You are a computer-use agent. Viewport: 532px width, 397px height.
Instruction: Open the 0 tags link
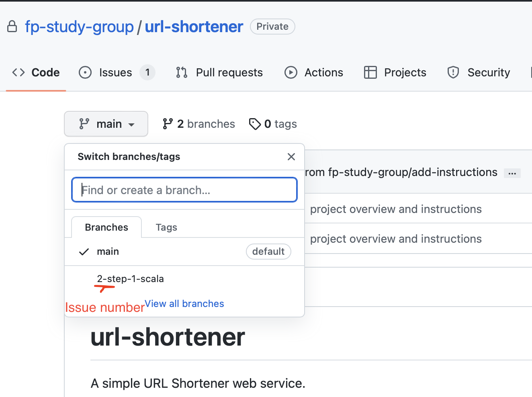pos(273,124)
